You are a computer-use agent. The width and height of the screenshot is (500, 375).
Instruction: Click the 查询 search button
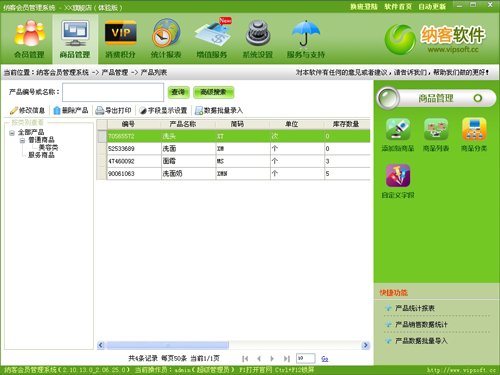178,92
